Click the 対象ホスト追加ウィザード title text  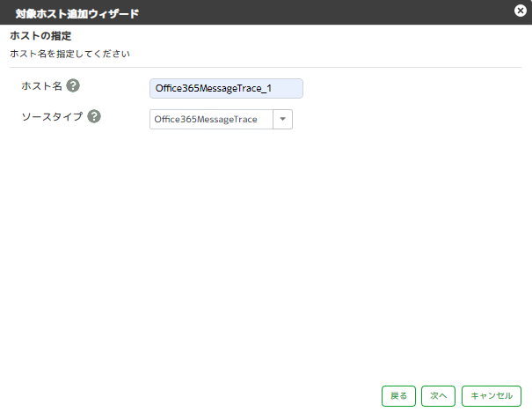[77, 13]
